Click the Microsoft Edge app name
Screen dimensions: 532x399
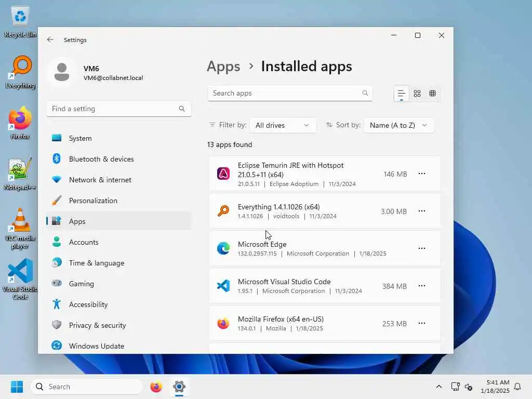pos(262,244)
